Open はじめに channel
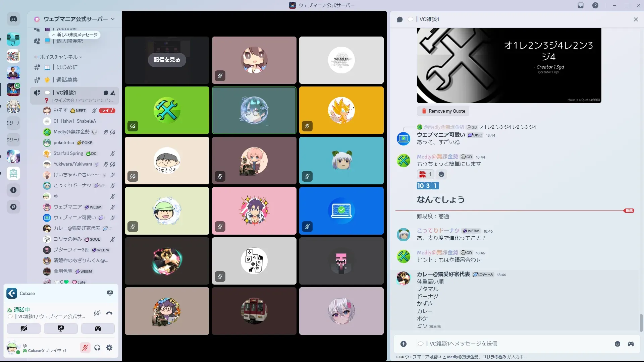Screen dimensions: 644x362 67,67
